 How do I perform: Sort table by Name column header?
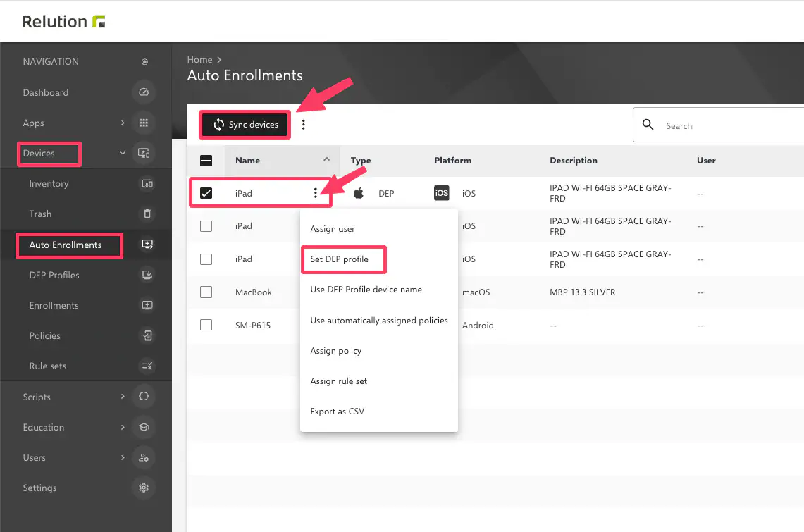tap(248, 161)
